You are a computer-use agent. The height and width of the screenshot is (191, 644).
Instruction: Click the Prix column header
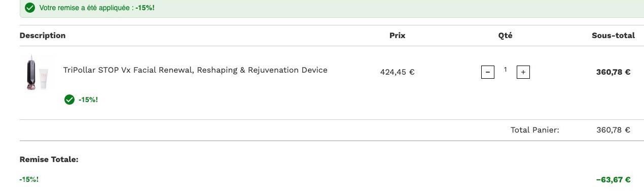point(397,36)
